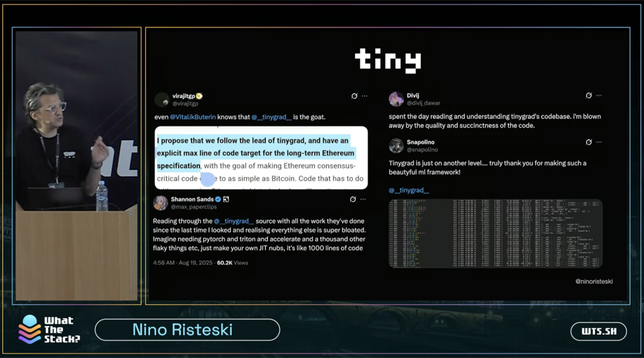Click the Snapolino display name
The width and height of the screenshot is (644, 358).
421,142
